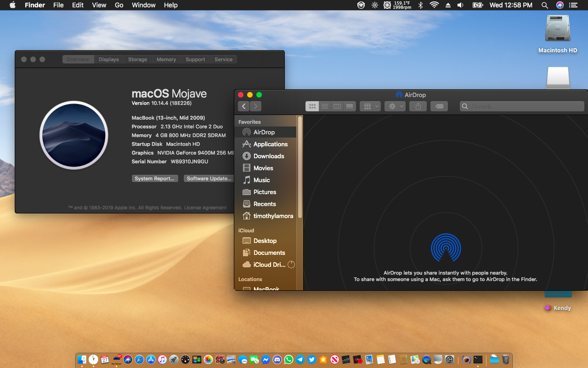Viewport: 588px width, 368px height.
Task: Open the Finder menu
Action: pyautogui.click(x=35, y=5)
